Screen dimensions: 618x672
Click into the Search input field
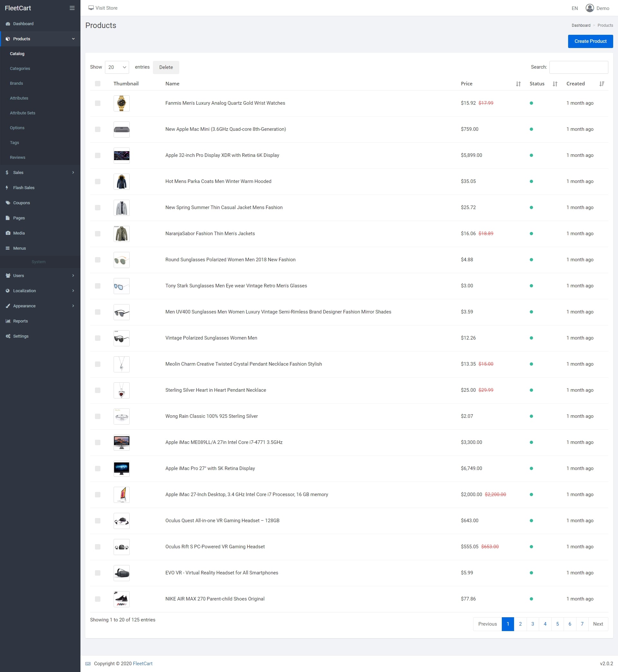pos(578,67)
